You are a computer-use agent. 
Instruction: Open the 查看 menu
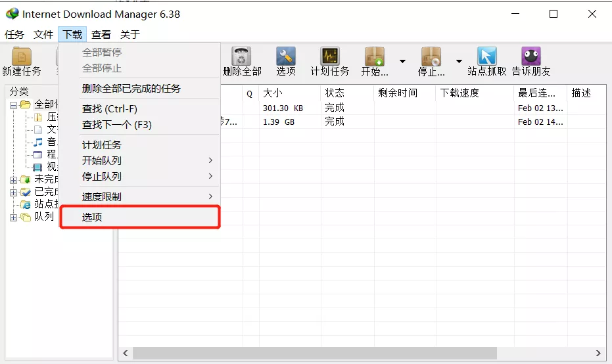(x=101, y=34)
